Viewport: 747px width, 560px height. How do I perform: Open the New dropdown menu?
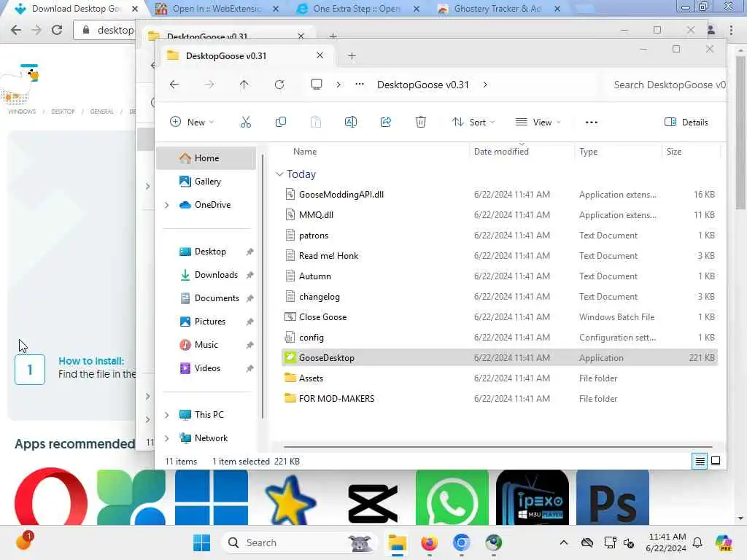[x=192, y=122]
